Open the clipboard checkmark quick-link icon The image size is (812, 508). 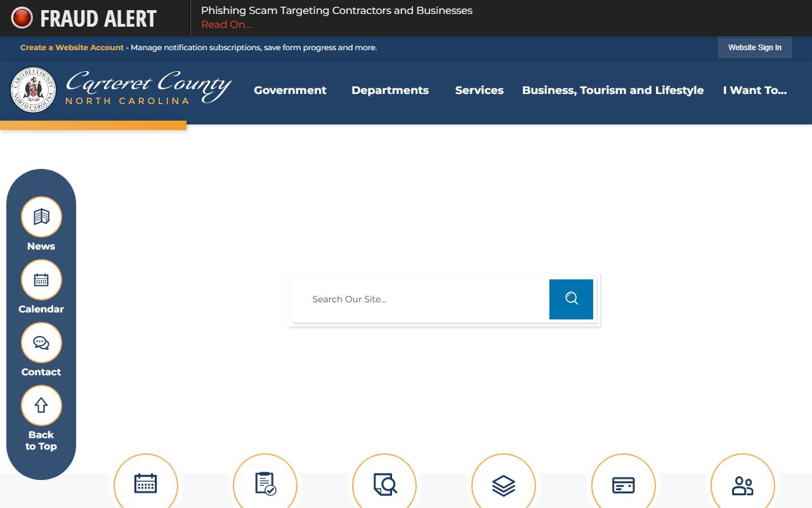click(x=265, y=484)
